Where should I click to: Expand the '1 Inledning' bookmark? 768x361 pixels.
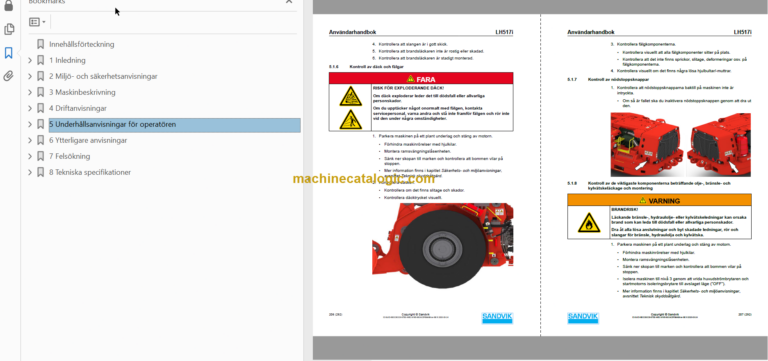(30, 60)
